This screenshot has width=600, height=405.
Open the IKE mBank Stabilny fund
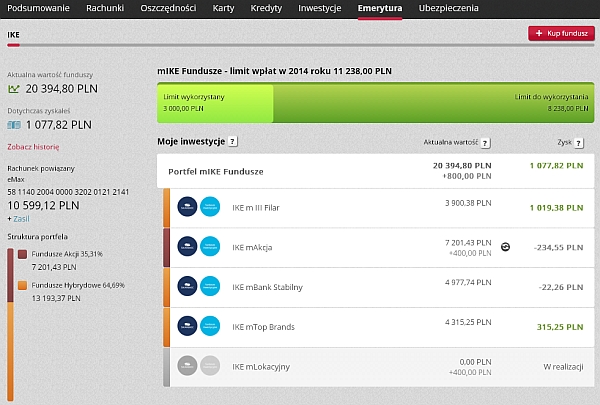pyautogui.click(x=378, y=287)
